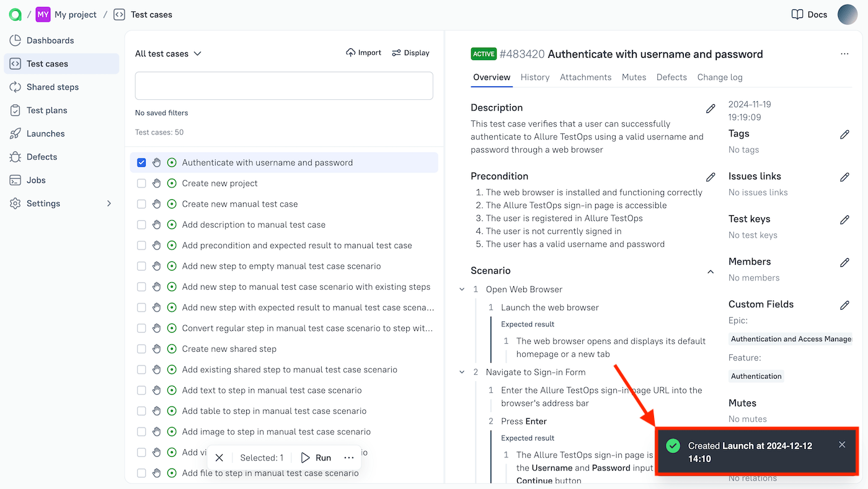Clear selection with the X in the bulk action bar
This screenshot has width=868, height=489.
(x=219, y=458)
